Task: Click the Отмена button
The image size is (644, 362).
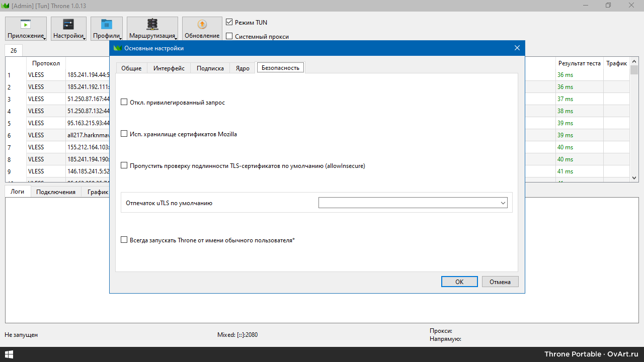Action: click(500, 282)
